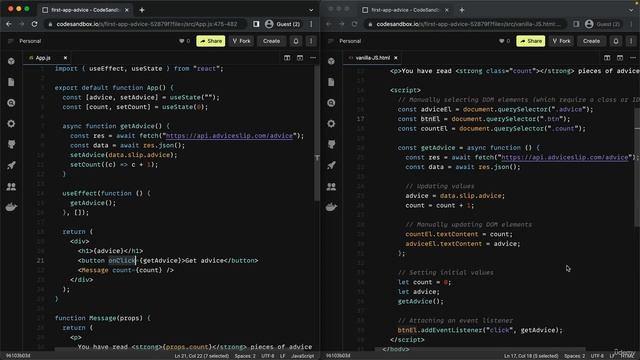This screenshot has width=640, height=360.
Task: Open Explorer files icon in right sidebar
Action: pos(331,82)
